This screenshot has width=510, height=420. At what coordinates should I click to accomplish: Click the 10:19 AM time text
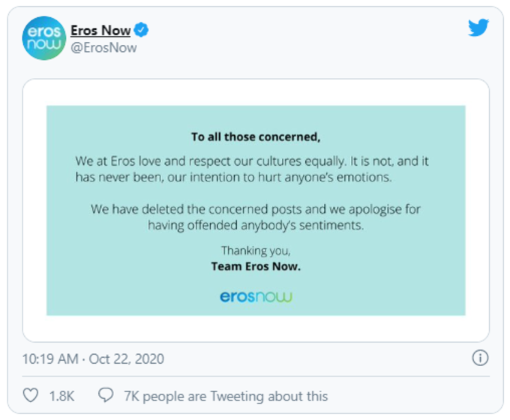[50, 358]
